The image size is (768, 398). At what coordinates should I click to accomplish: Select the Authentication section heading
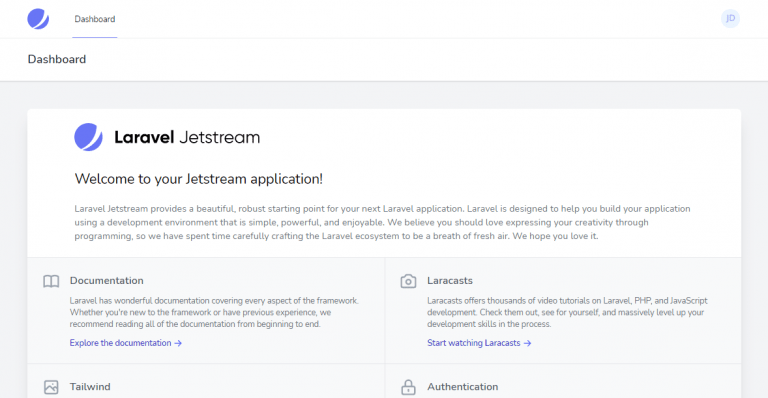462,387
